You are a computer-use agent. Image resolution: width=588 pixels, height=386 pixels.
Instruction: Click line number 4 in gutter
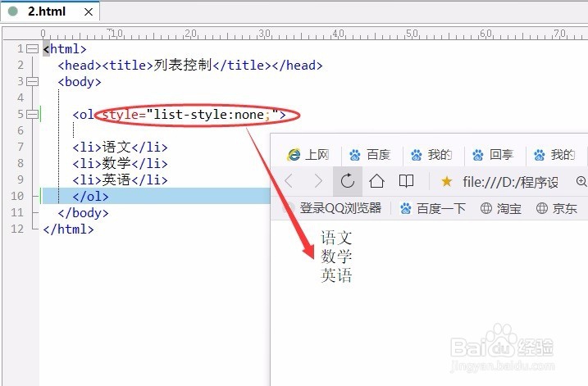pyautogui.click(x=21, y=98)
